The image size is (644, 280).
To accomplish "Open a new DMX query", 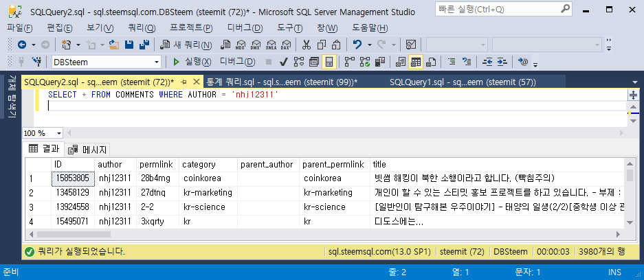I will (x=256, y=45).
